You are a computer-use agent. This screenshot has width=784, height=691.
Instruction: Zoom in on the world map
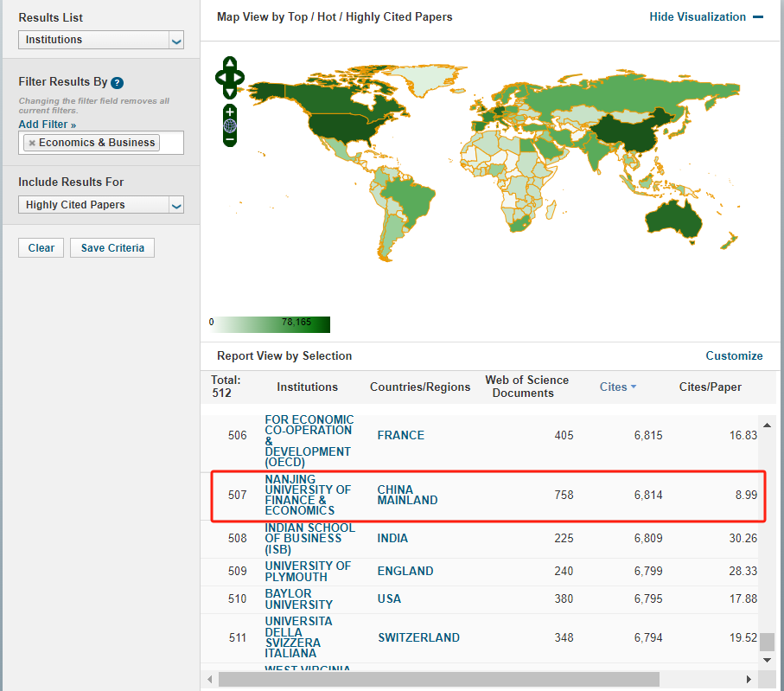click(230, 112)
